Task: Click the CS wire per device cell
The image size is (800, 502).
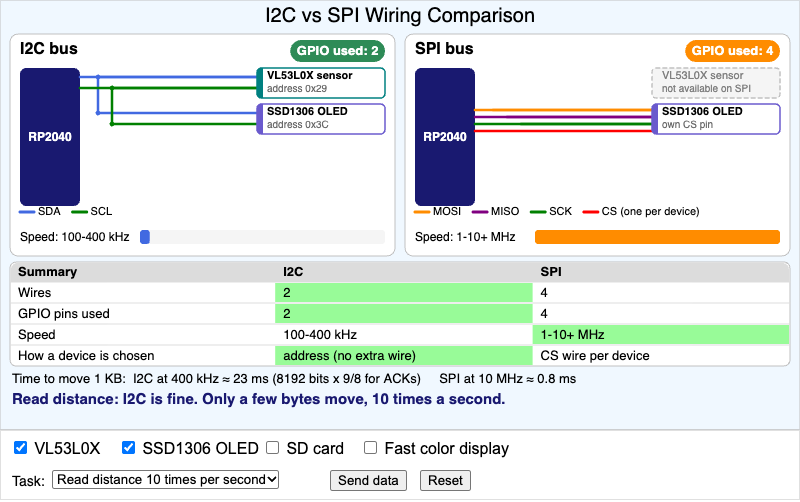Action: (661, 356)
